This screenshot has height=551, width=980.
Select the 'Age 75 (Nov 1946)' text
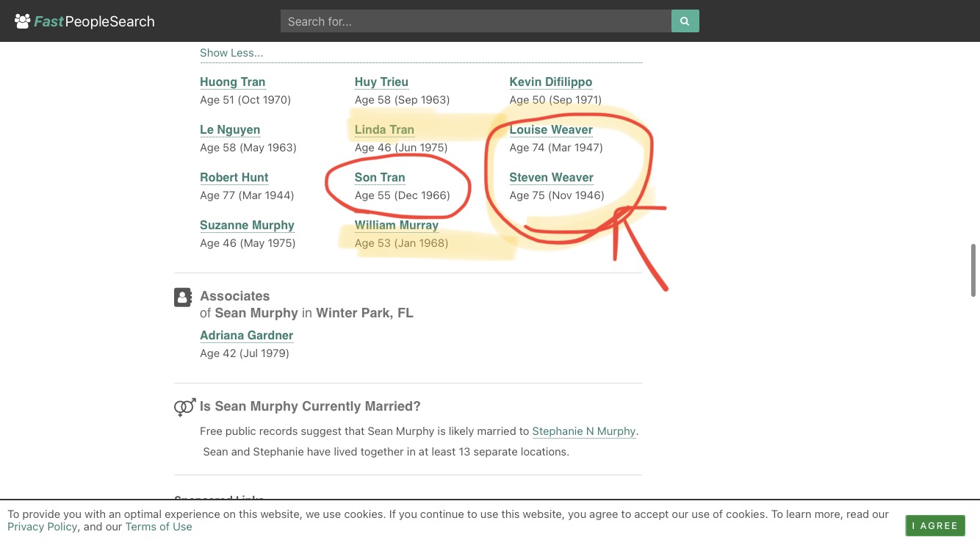[557, 195]
